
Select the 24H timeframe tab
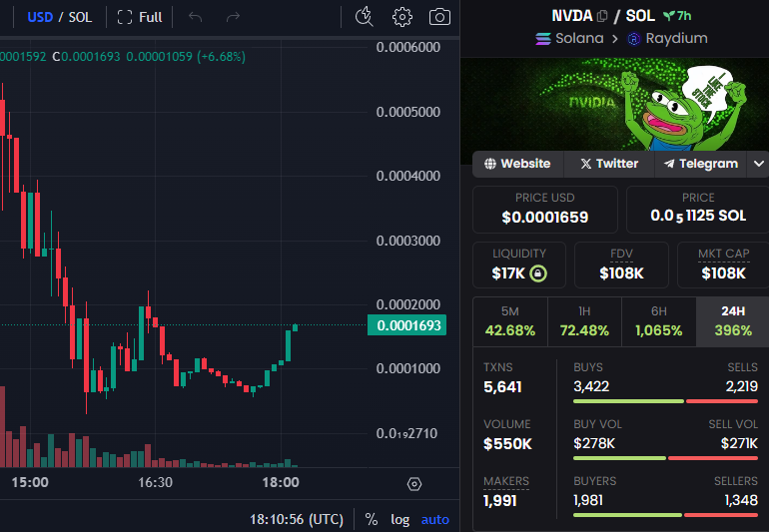[x=733, y=321]
